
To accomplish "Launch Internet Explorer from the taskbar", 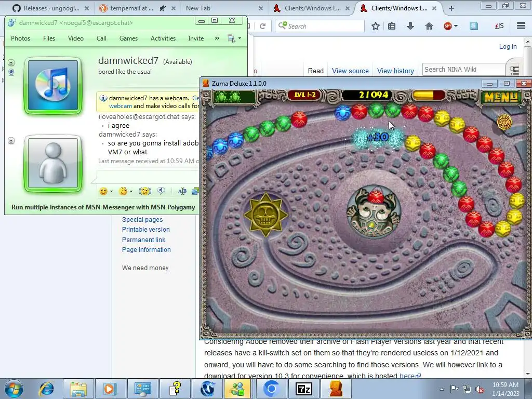I will point(46,389).
